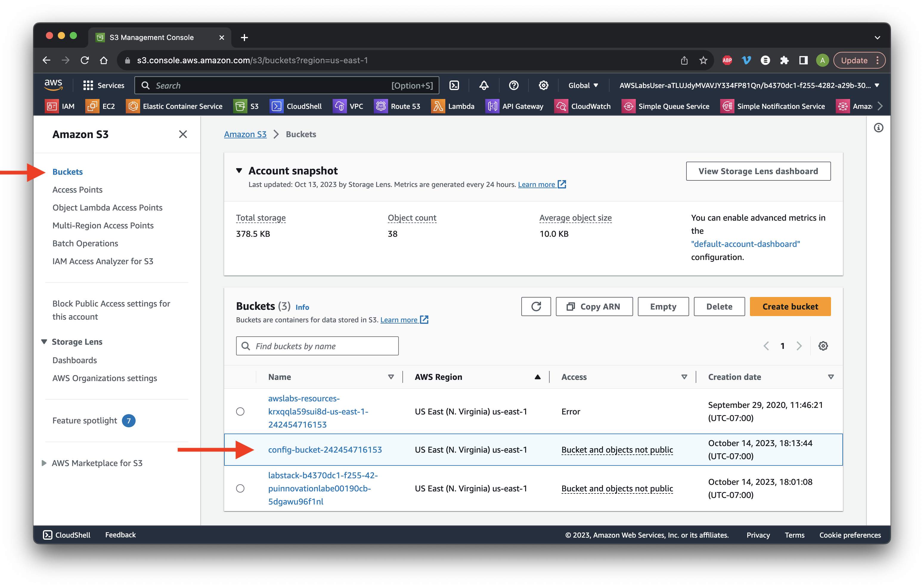Image resolution: width=924 pixels, height=588 pixels.
Task: Go to next page of buckets
Action: pos(799,346)
